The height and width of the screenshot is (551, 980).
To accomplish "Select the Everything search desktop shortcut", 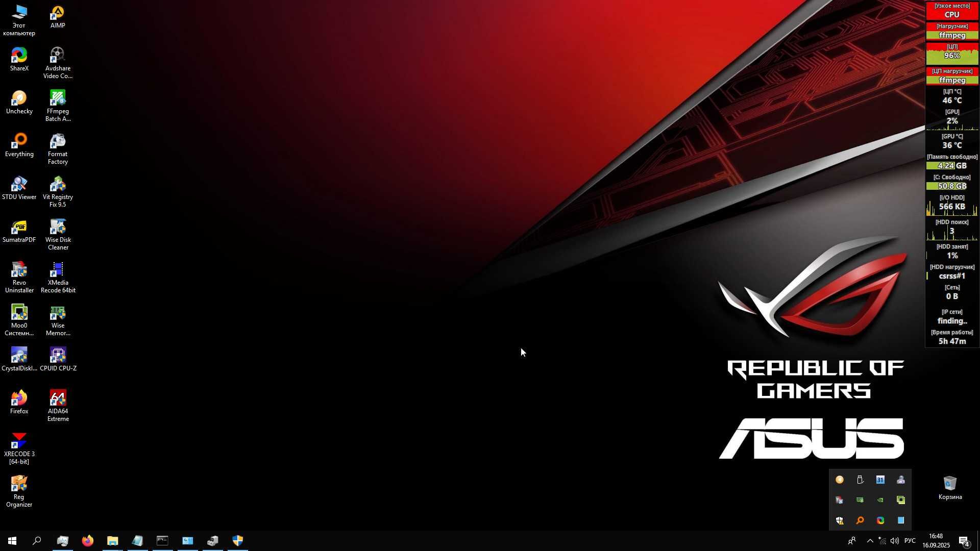I will (x=19, y=145).
